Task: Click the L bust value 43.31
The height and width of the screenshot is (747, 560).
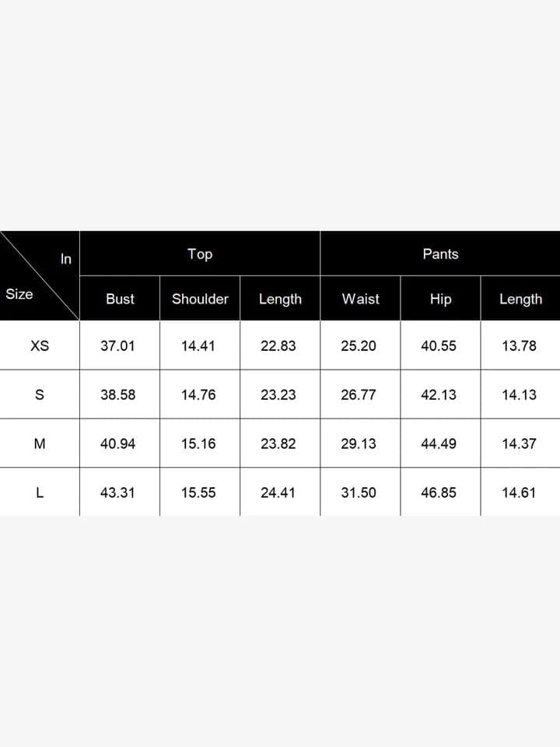Action: pos(117,493)
